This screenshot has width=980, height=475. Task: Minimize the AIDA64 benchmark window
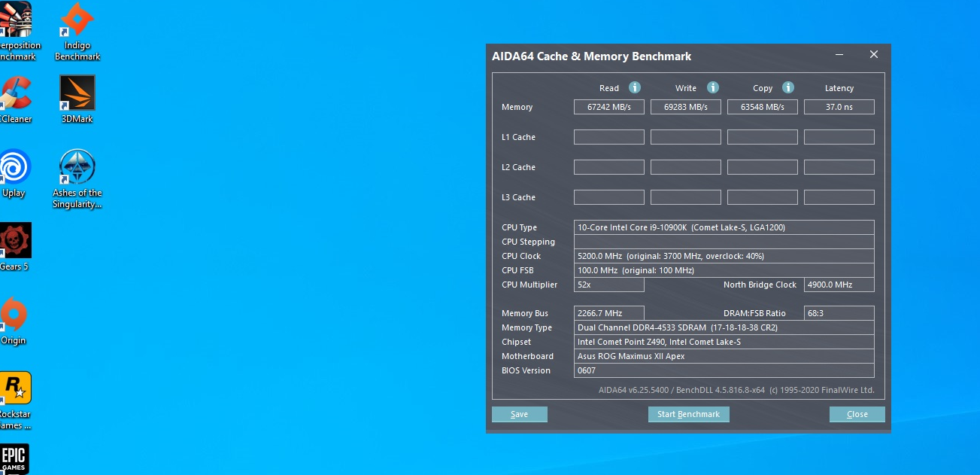(x=839, y=55)
